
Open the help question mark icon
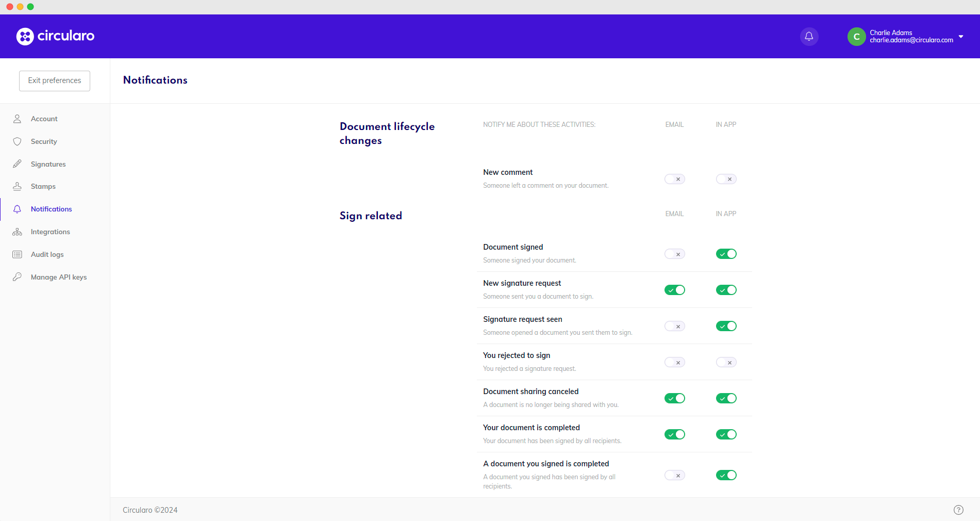pos(958,510)
